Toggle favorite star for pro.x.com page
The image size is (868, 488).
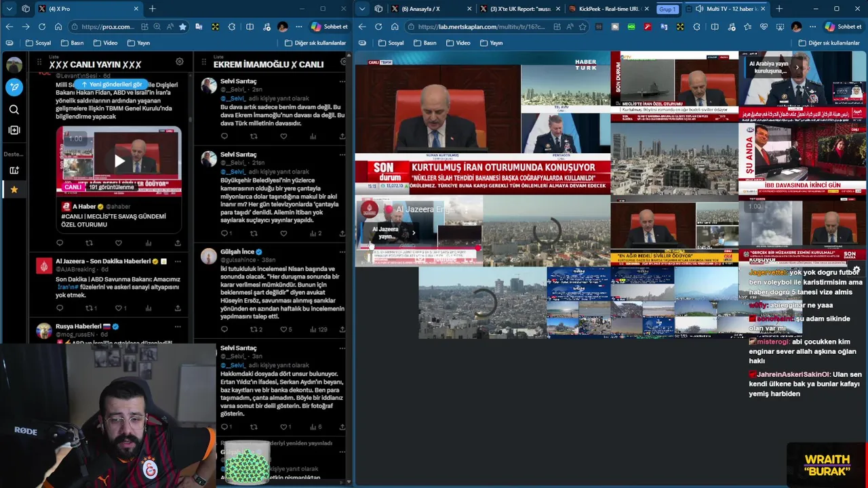coord(182,26)
